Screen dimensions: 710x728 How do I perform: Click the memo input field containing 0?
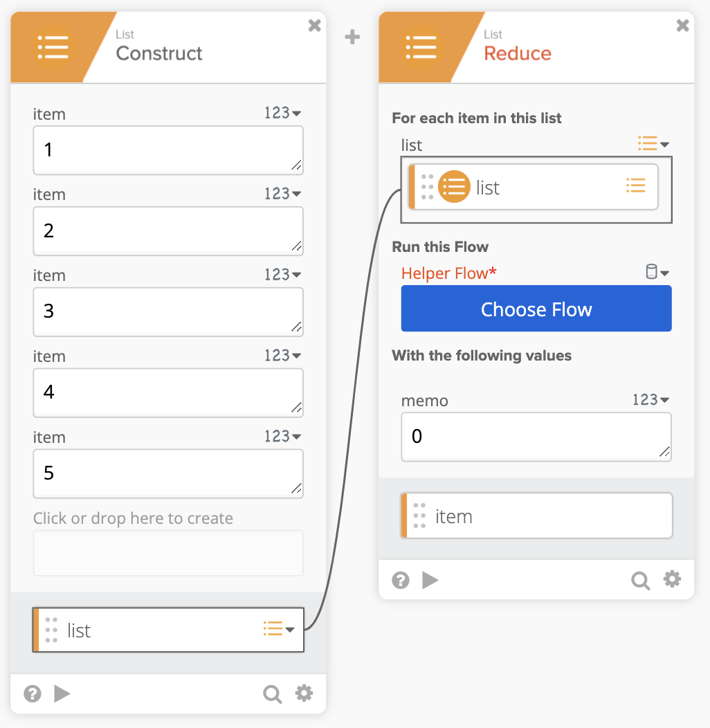pos(536,437)
